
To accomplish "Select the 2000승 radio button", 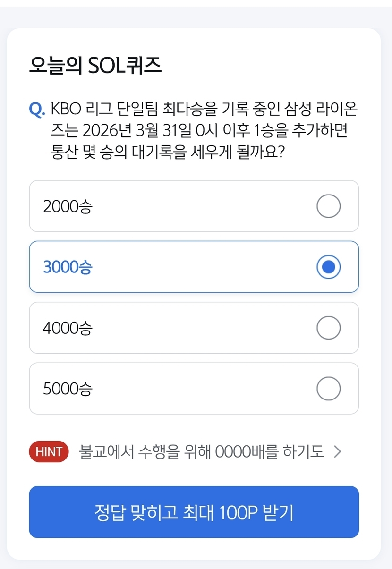I will (x=328, y=206).
